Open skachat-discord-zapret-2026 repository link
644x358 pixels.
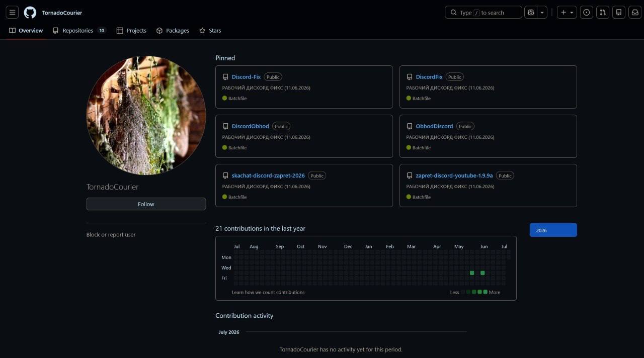point(268,175)
